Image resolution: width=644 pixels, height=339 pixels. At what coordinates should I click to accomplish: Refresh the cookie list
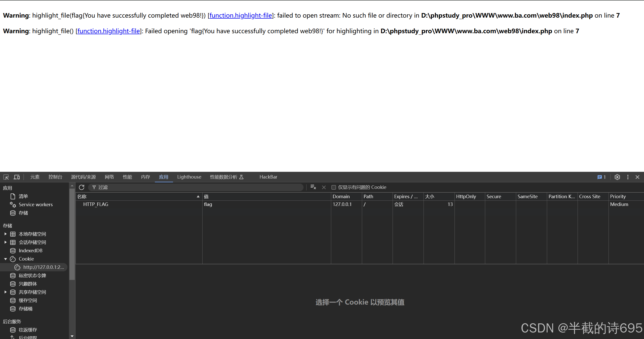pyautogui.click(x=82, y=187)
